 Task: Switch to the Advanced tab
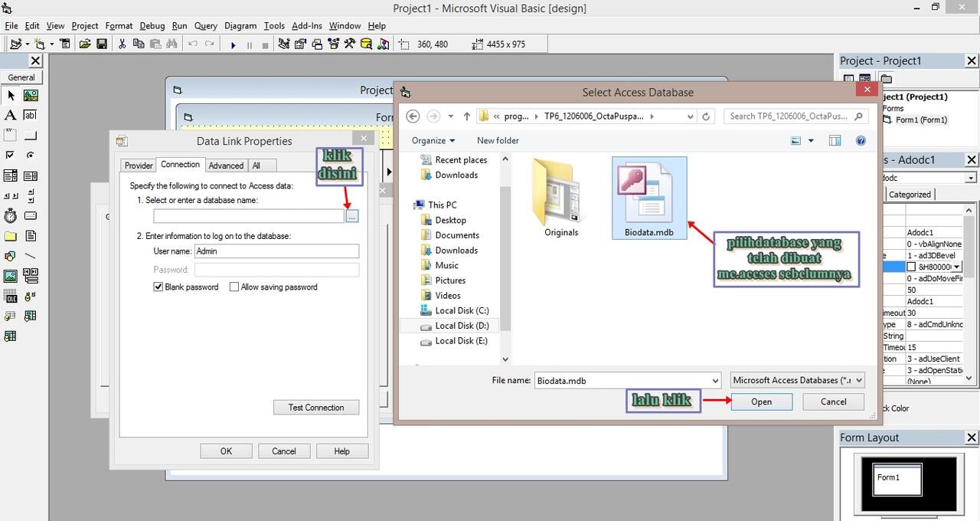(226, 165)
